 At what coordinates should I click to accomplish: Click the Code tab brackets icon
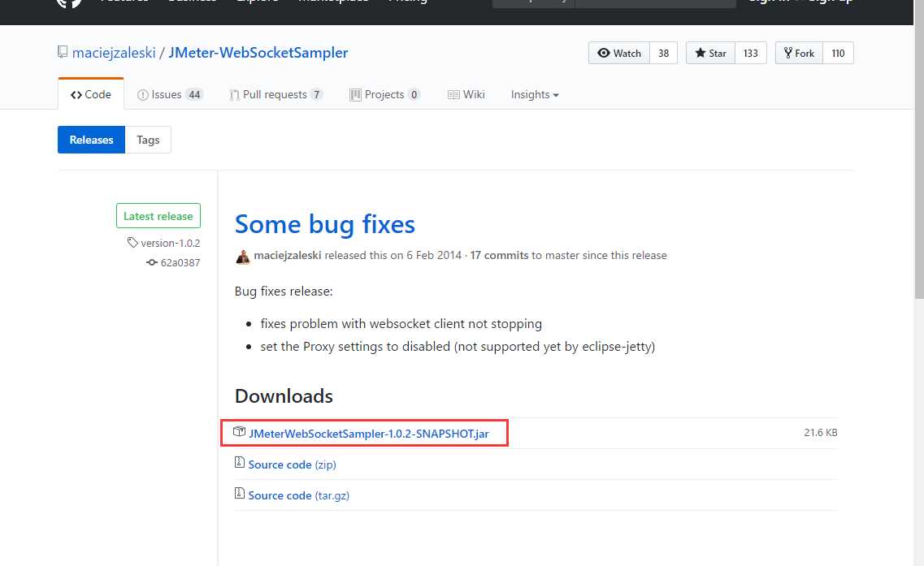[x=76, y=95]
